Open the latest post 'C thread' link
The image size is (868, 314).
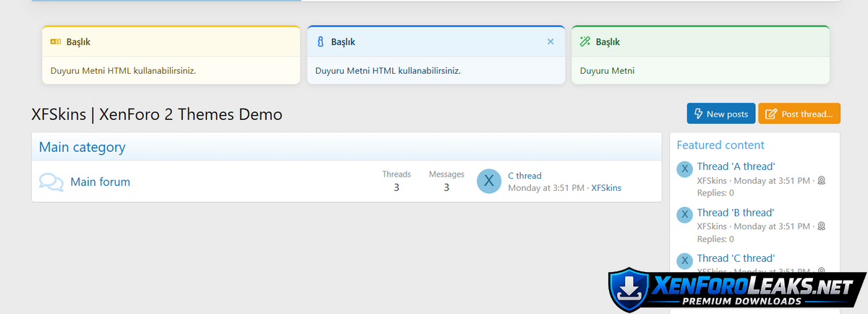[524, 176]
